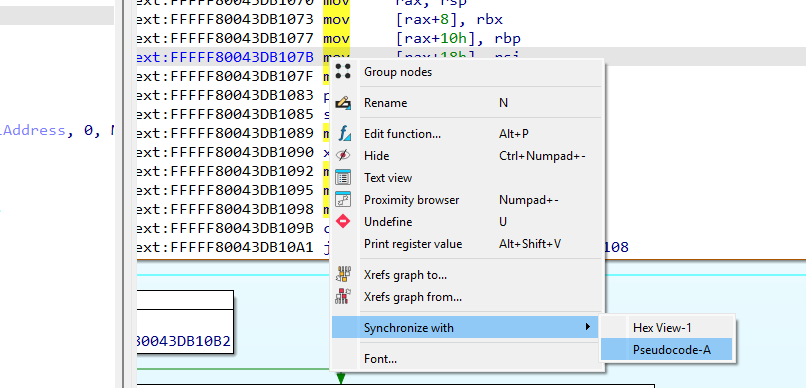
Task: Click address FFFFF80043DB109B line
Action: pos(225,229)
